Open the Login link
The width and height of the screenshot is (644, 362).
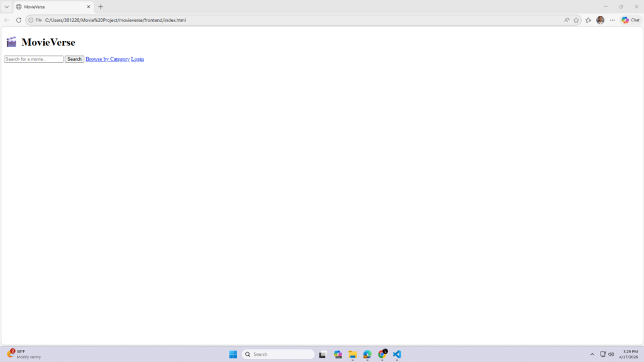point(137,59)
